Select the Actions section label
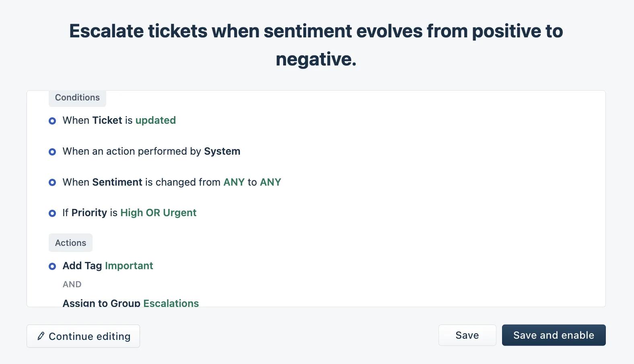634x364 pixels. click(70, 243)
